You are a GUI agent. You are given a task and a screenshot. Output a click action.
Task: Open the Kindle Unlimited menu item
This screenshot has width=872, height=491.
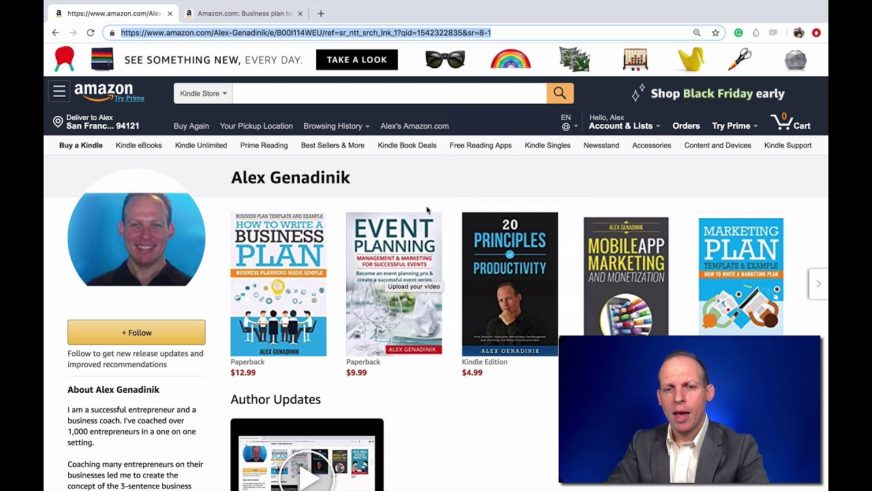201,145
